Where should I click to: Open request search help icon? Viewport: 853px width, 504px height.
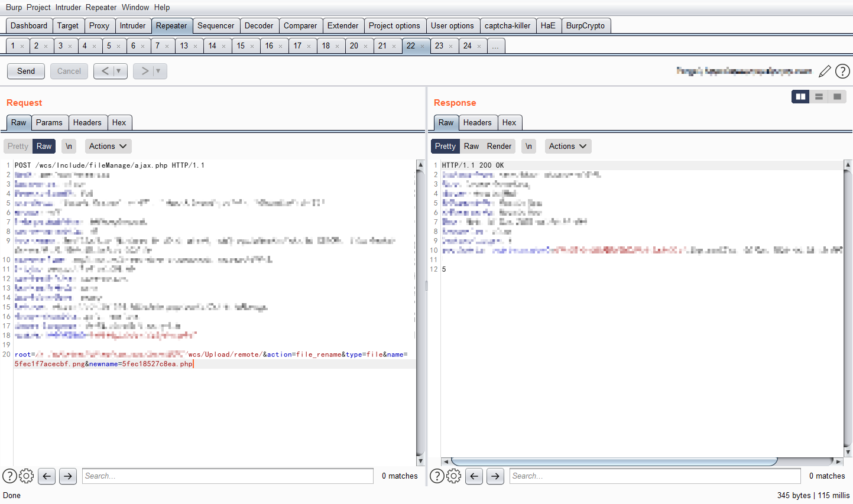(9, 476)
